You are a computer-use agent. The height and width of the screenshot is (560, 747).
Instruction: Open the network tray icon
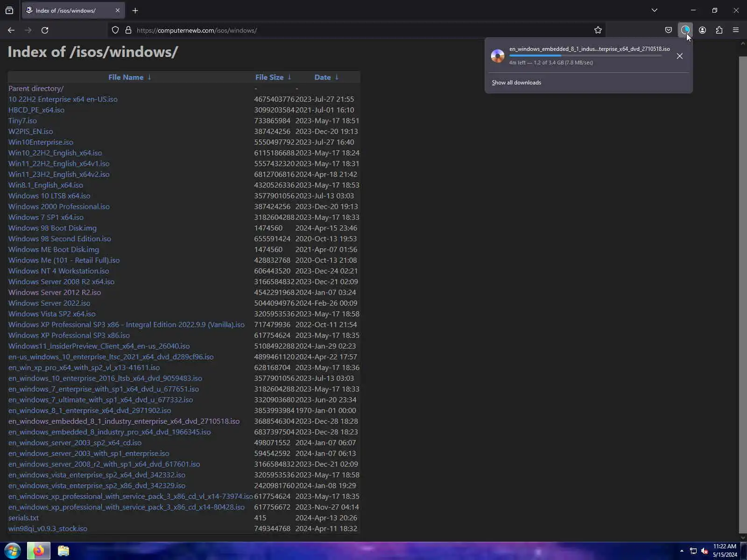pos(693,551)
